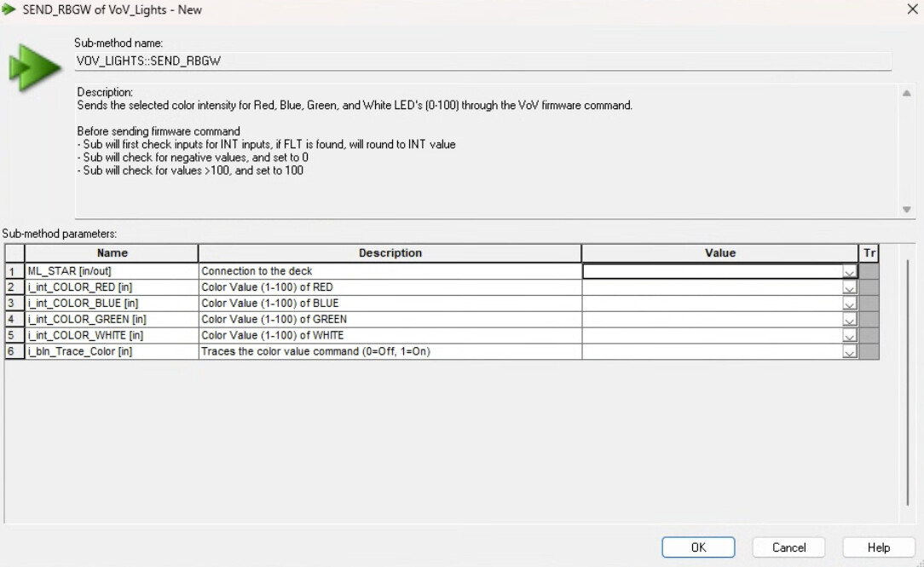Expand the i_int_COLOR_RED value dropdown
This screenshot has width=924, height=567.
pyautogui.click(x=849, y=287)
